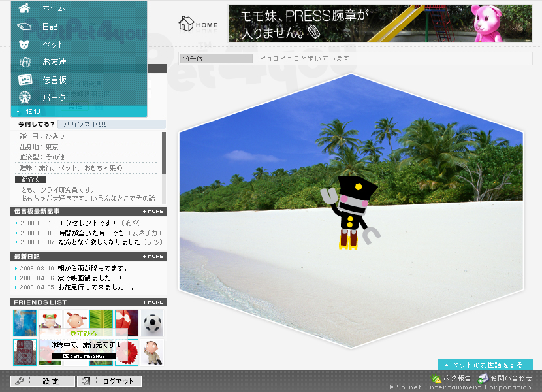This screenshot has width=542, height=392.
Task: Expand ペットのお世話をする panel
Action: [485, 365]
